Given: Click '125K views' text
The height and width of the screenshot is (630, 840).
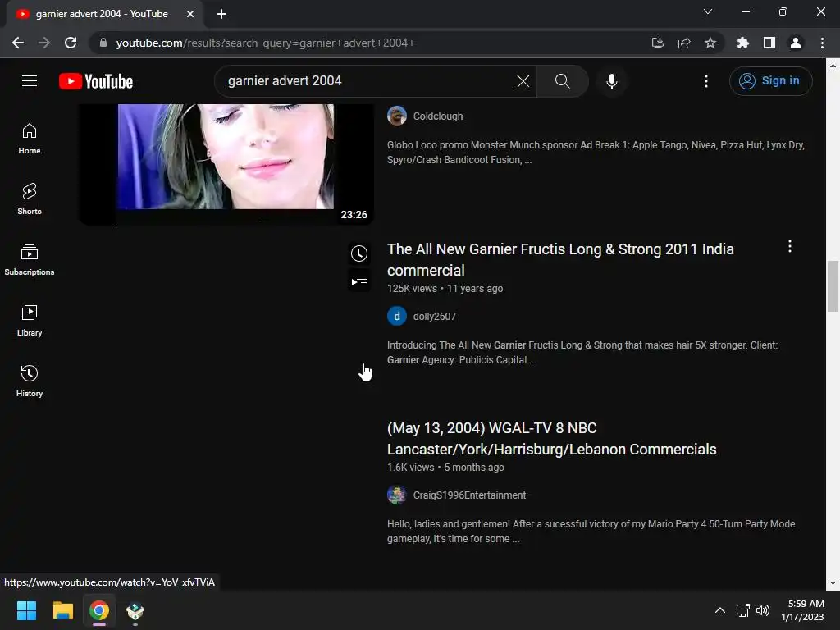Looking at the screenshot, I should pyautogui.click(x=412, y=289).
